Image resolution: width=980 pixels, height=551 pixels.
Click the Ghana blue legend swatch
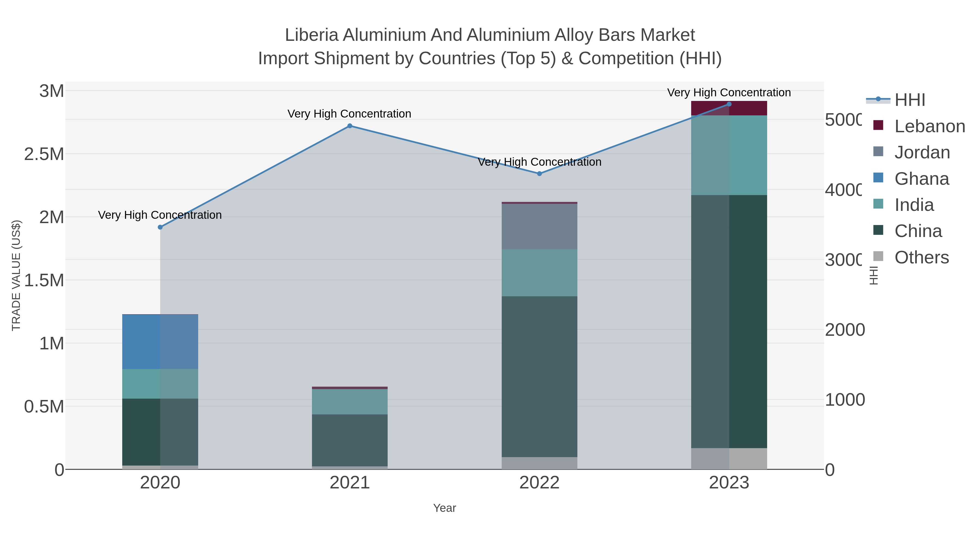tap(878, 178)
